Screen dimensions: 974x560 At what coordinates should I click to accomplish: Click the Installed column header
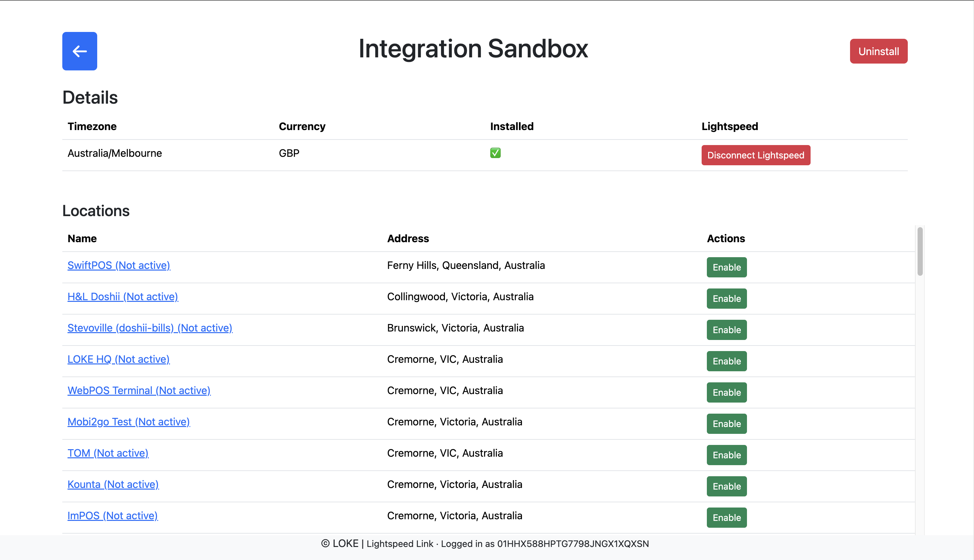click(512, 126)
